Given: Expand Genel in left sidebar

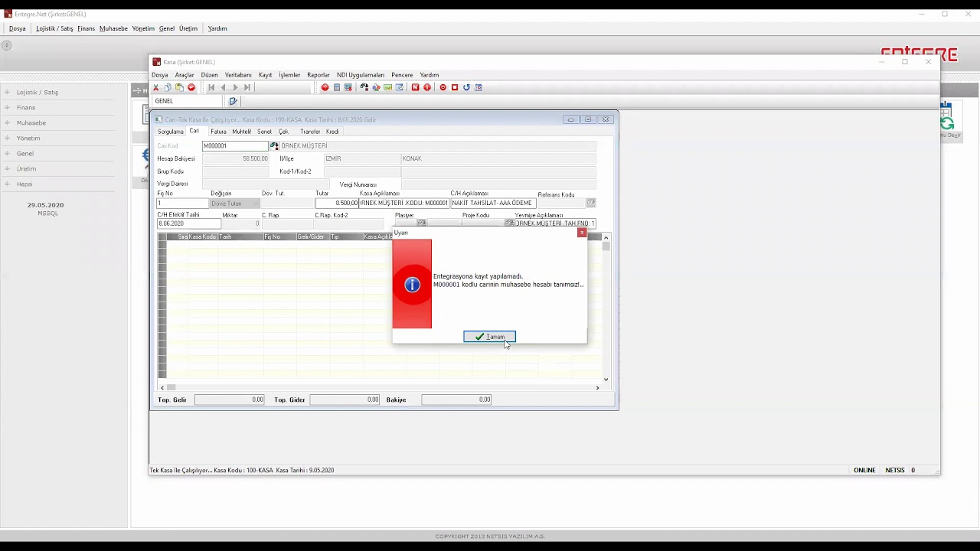Looking at the screenshot, I should (x=7, y=154).
